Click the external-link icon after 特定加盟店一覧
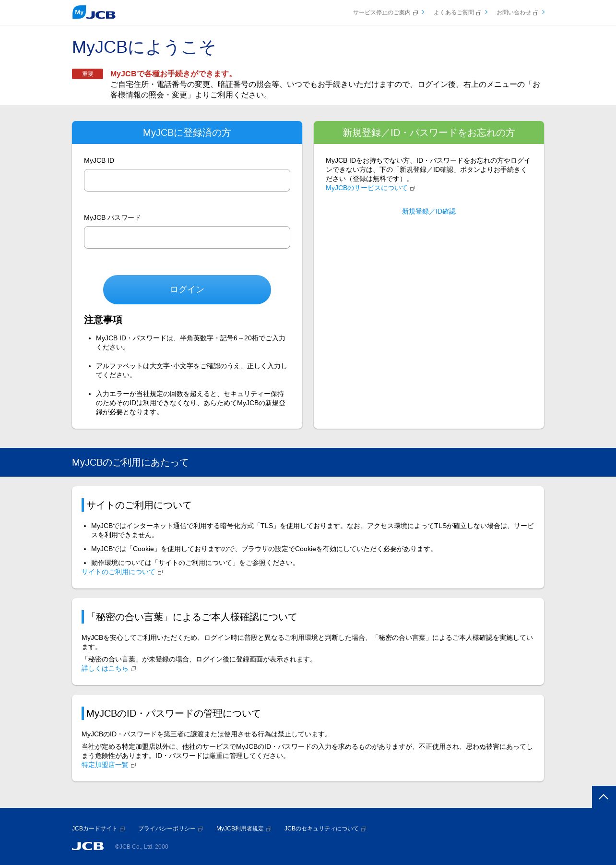 pos(133,765)
